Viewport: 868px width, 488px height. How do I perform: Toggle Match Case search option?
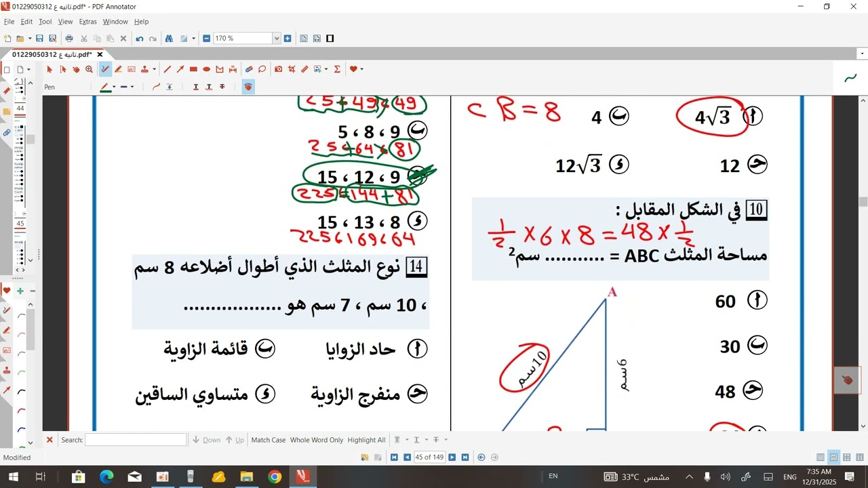click(x=269, y=440)
